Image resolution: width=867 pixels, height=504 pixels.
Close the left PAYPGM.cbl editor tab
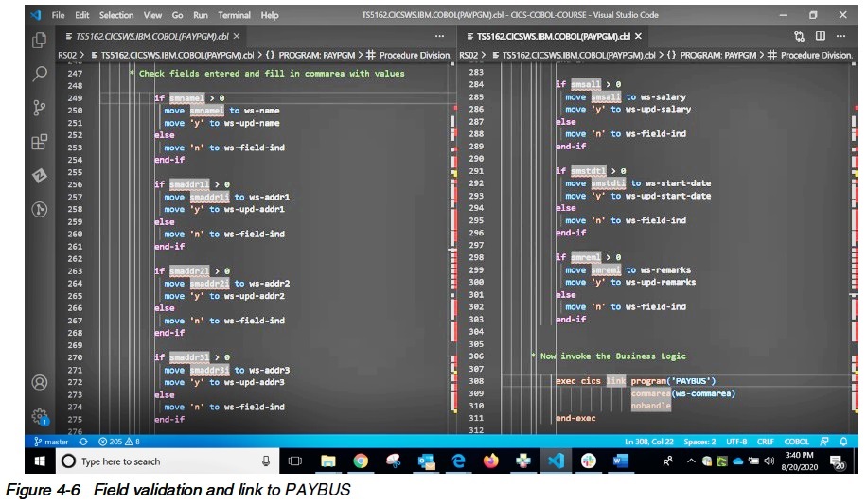click(237, 36)
